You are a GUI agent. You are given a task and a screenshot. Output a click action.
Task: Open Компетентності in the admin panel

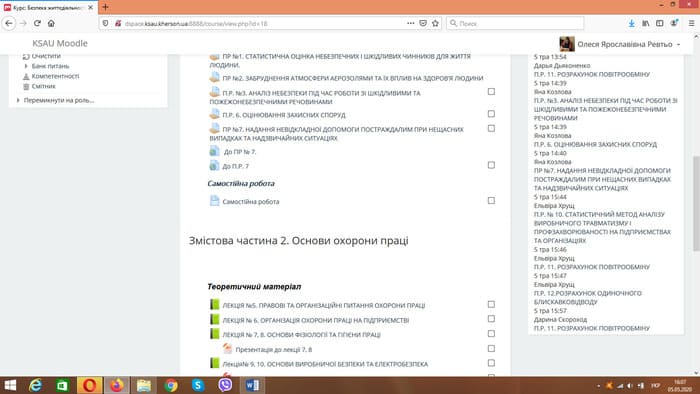tap(55, 76)
